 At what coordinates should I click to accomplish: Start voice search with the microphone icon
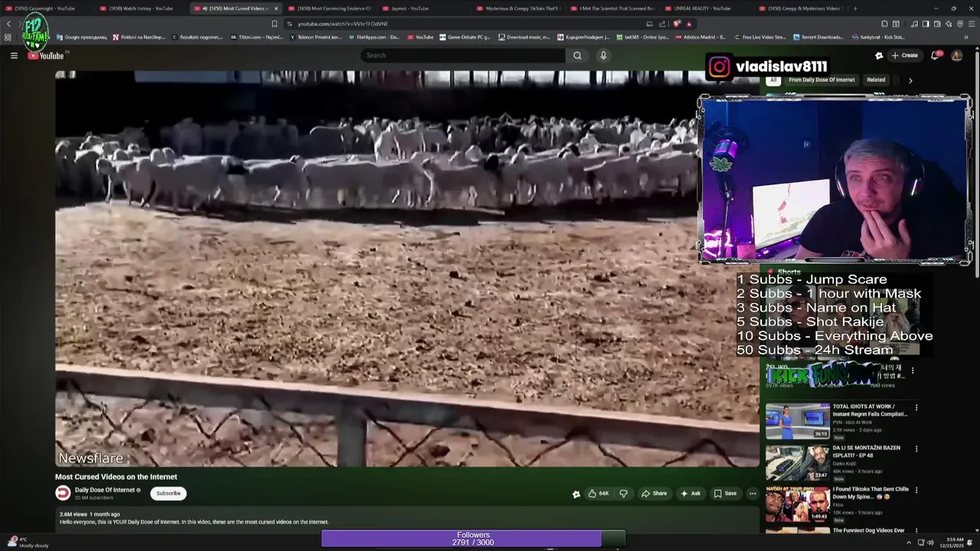pyautogui.click(x=603, y=55)
